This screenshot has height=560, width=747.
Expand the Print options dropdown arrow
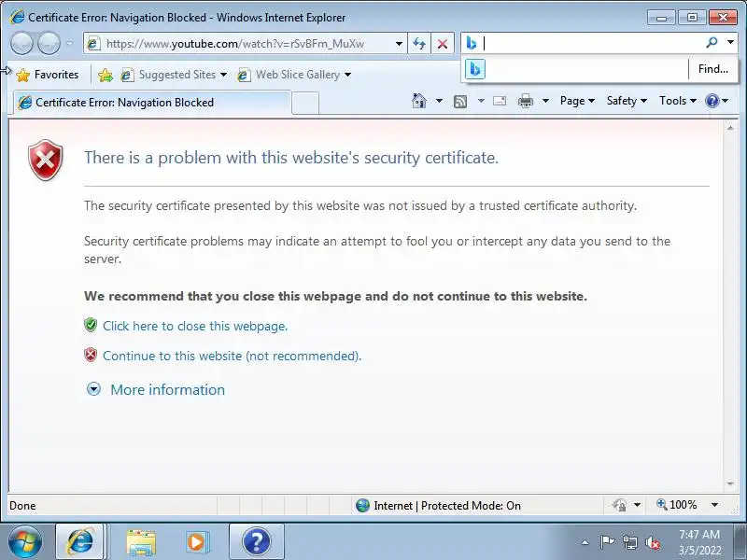tap(546, 101)
